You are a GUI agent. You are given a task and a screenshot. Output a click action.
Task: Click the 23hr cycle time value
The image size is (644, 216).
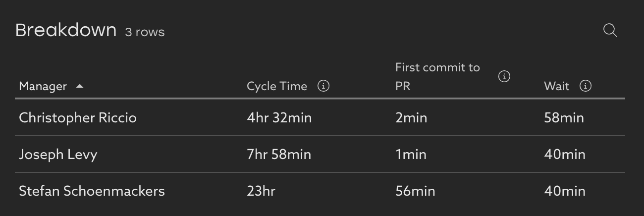pos(261,191)
